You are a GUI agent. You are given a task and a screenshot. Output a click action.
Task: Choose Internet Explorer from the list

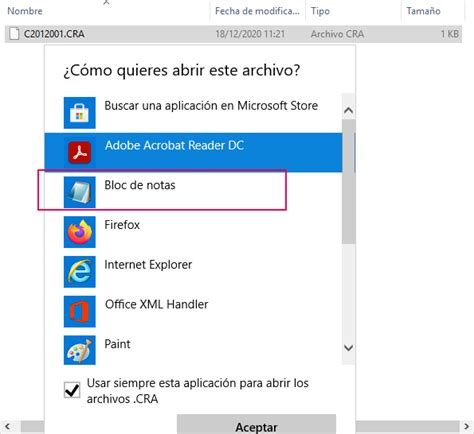click(193, 272)
